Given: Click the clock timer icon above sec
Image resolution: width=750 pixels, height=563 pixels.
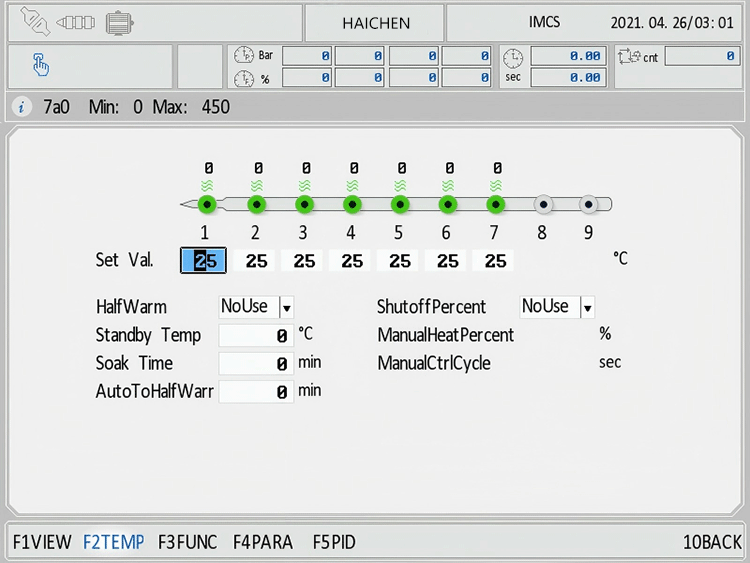Looking at the screenshot, I should coord(513,58).
